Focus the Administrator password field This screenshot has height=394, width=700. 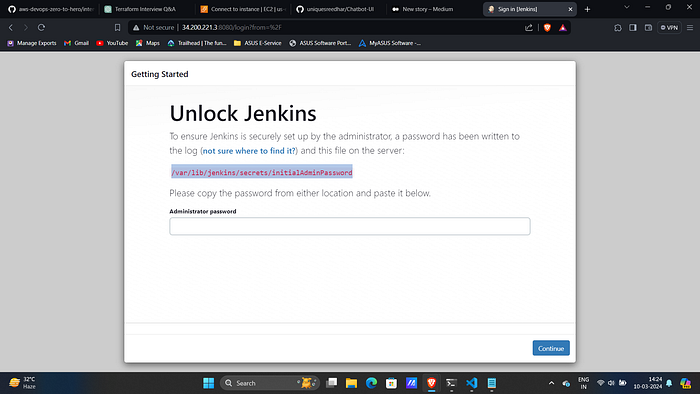point(350,226)
